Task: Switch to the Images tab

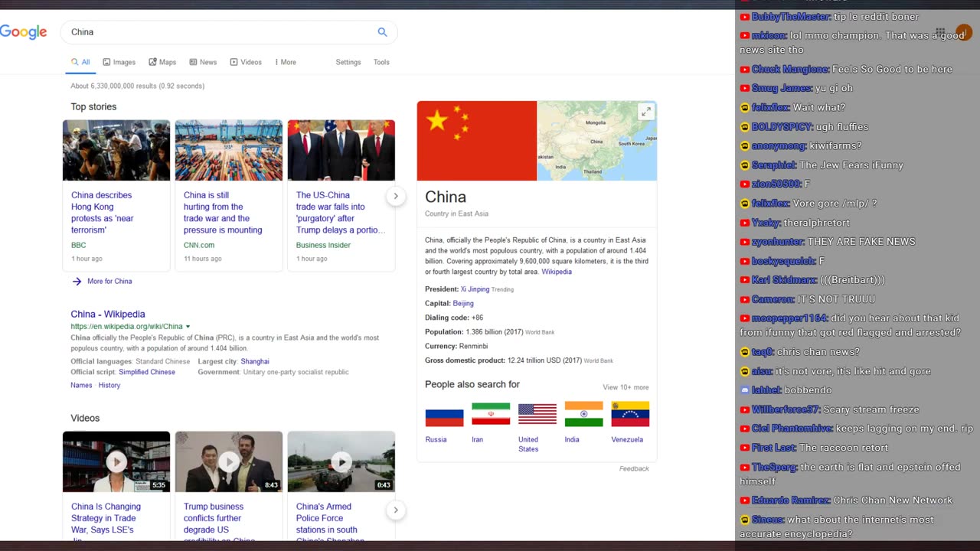Action: tap(119, 62)
